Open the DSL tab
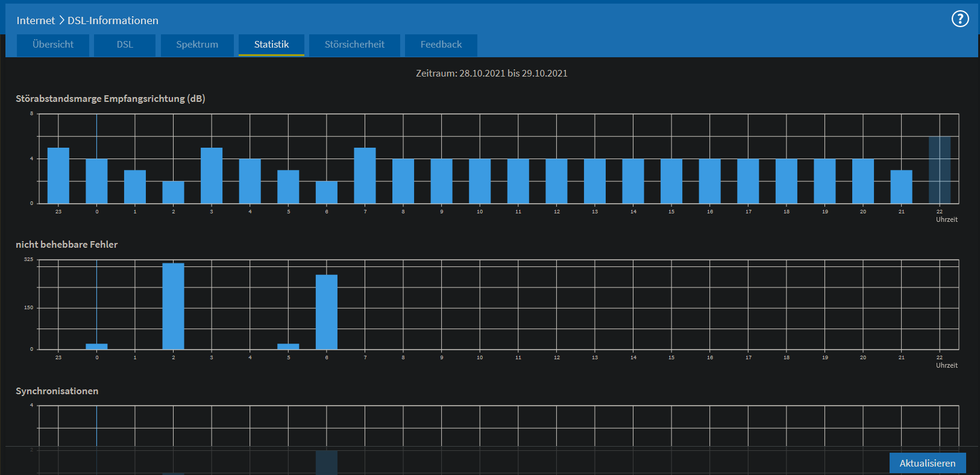Viewport: 980px width, 475px height. [x=125, y=45]
